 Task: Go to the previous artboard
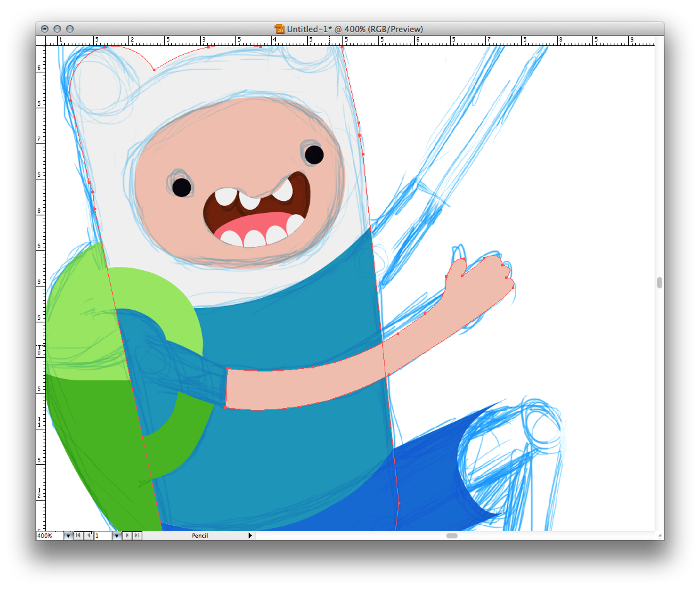pyautogui.click(x=88, y=536)
